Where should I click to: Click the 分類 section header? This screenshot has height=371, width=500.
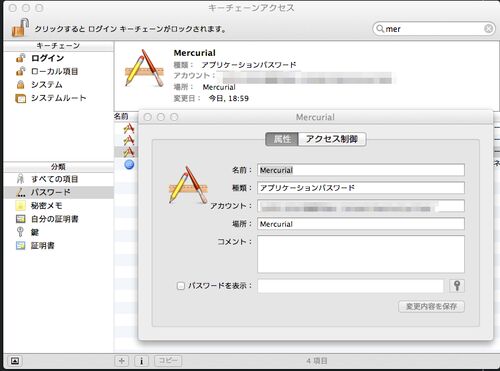(x=58, y=166)
